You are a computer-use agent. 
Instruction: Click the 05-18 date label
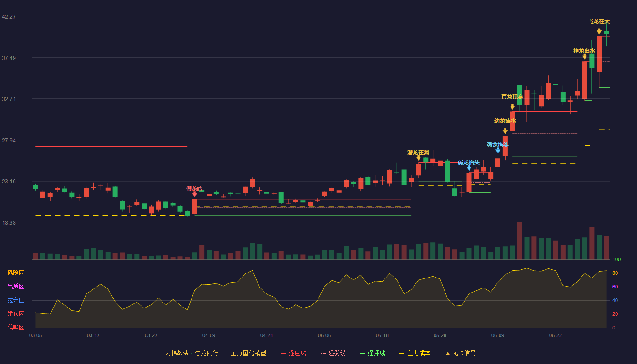pos(382,335)
